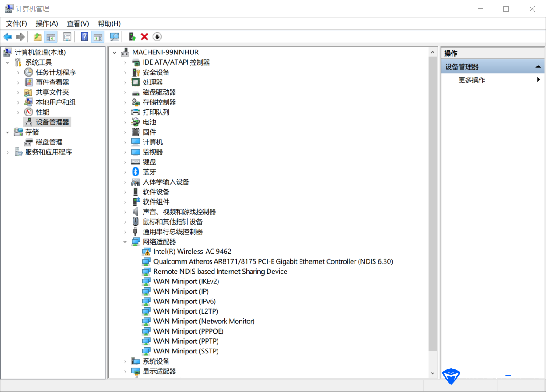Collapse the 存储 tree node
This screenshot has height=392, width=546.
(8, 132)
